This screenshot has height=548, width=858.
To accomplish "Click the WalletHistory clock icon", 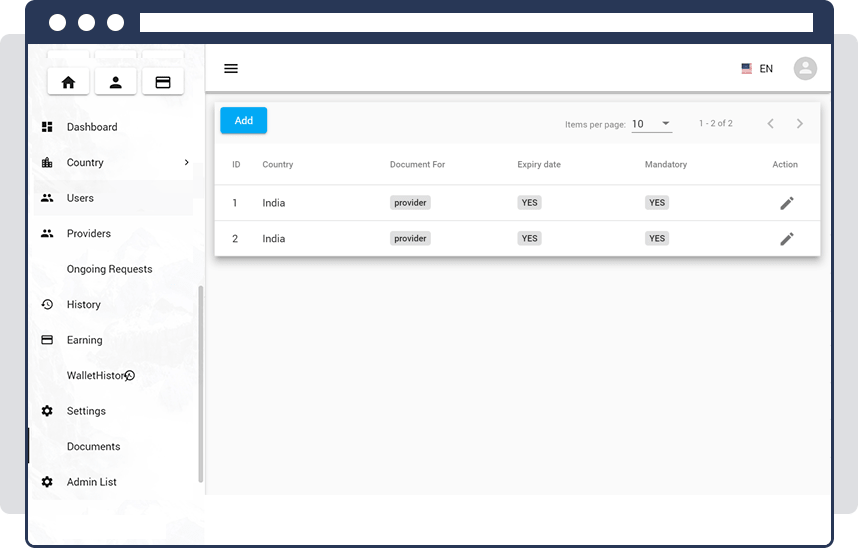I will [130, 376].
